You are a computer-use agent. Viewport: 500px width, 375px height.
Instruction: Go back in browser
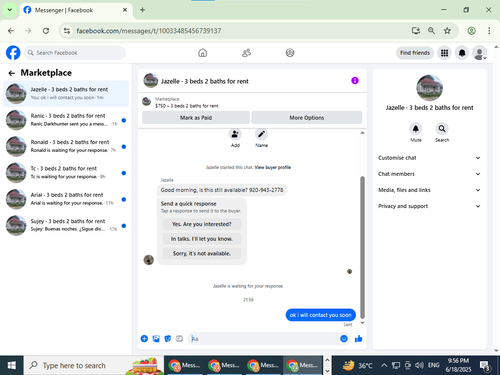click(11, 31)
